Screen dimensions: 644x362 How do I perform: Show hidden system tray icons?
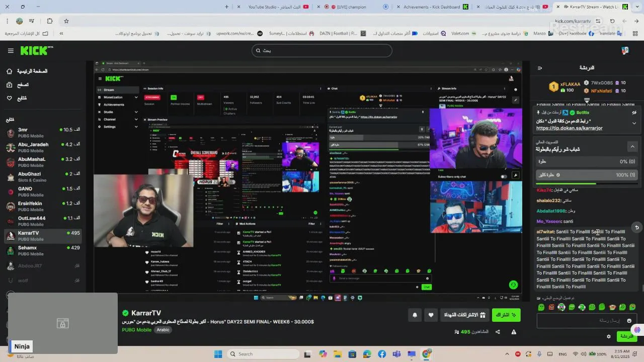point(507,354)
